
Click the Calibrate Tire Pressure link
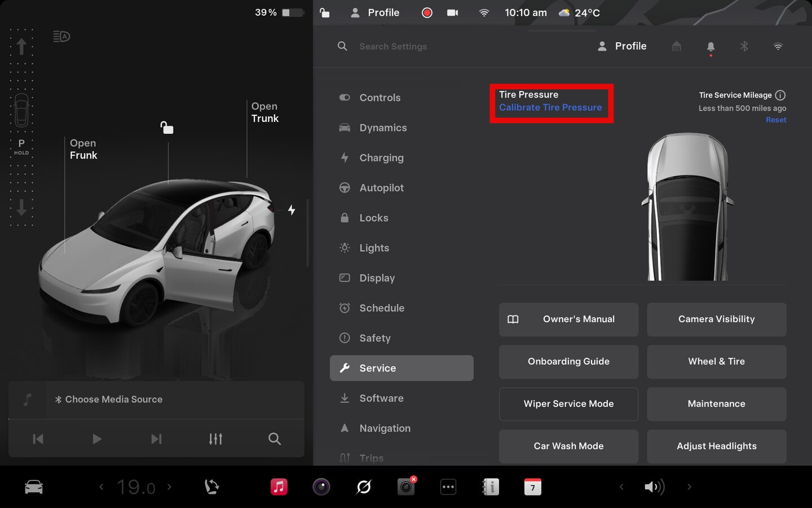coord(550,108)
